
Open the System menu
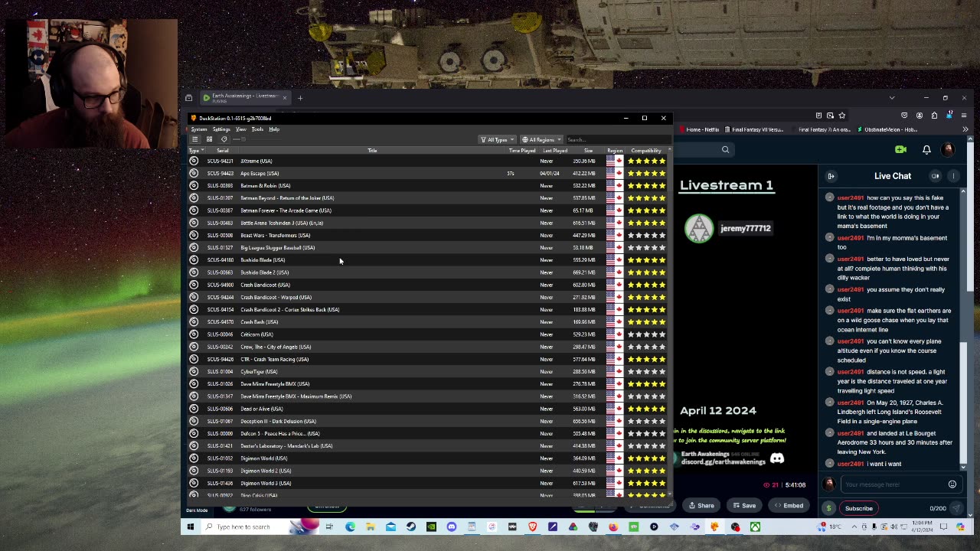(x=199, y=129)
